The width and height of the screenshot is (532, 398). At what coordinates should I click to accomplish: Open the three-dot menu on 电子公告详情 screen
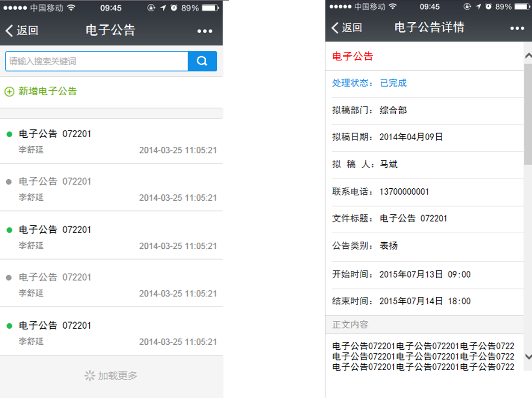pos(517,28)
